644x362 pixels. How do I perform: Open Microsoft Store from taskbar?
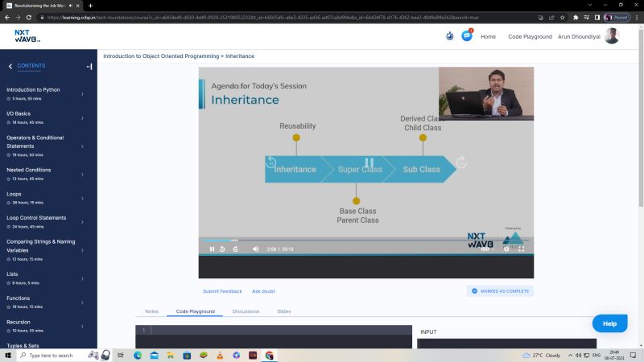click(187, 356)
